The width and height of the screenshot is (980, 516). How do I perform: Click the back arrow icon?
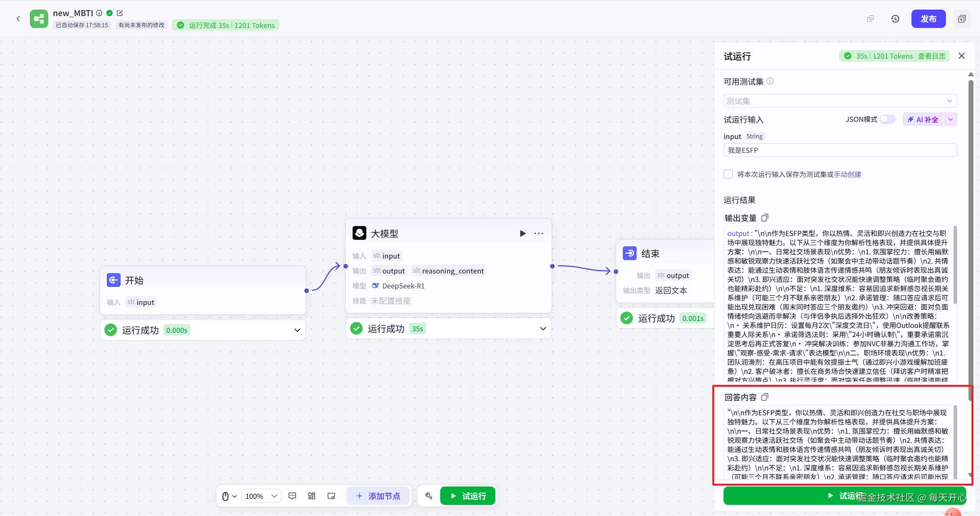coord(18,18)
